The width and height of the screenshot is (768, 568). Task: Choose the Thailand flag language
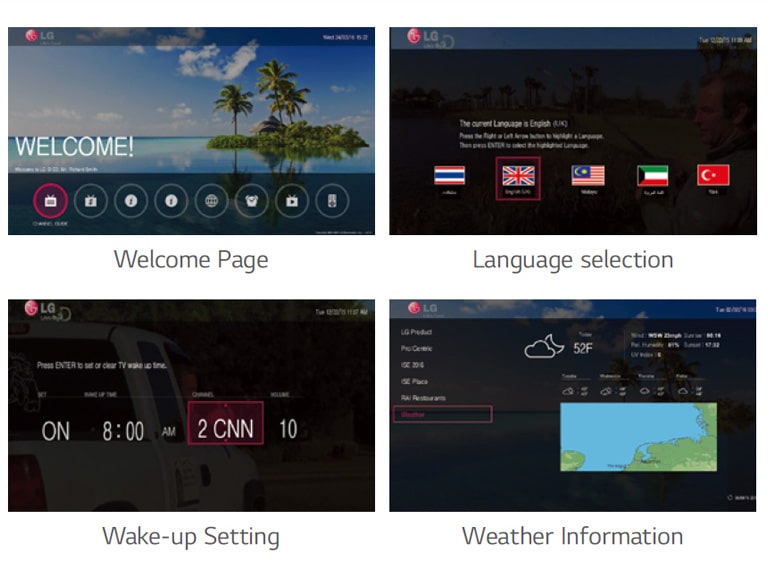[450, 176]
